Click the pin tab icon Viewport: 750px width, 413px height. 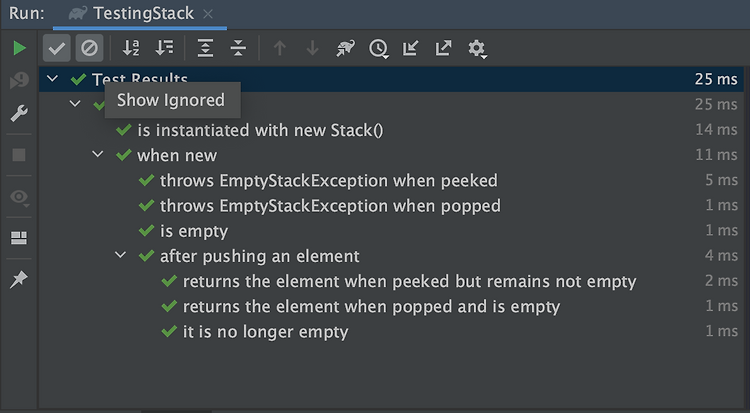click(x=19, y=279)
